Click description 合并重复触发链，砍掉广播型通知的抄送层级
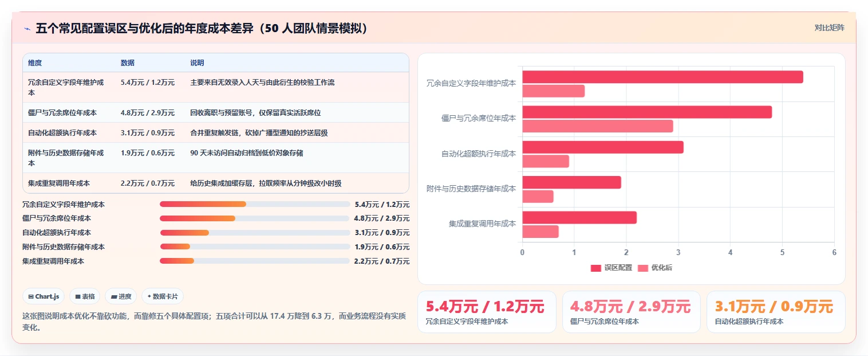Viewport: 868px width, 356px height. pos(259,133)
